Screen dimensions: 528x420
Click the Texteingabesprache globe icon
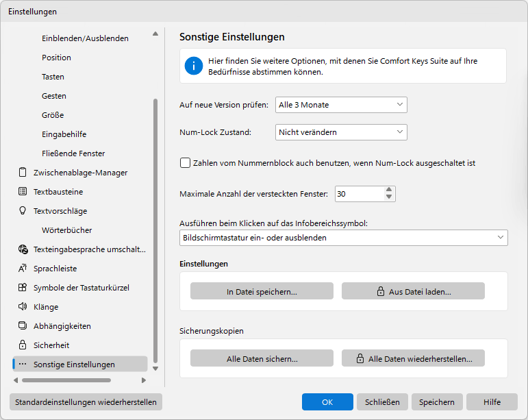tap(23, 249)
